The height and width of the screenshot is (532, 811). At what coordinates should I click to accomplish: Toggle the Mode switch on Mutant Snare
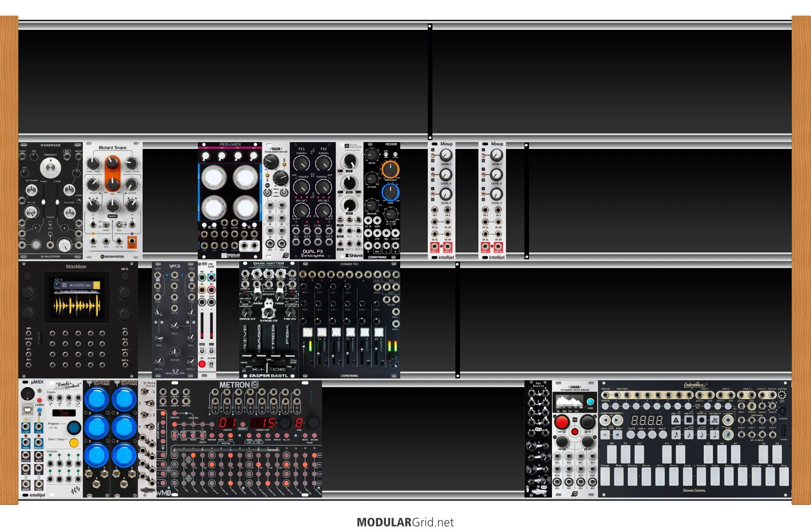tap(106, 225)
